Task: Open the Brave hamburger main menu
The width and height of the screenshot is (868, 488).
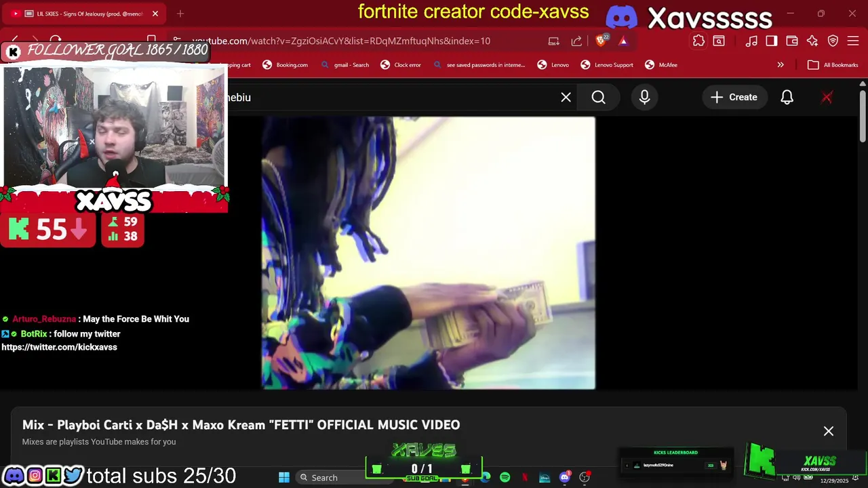Action: [x=854, y=41]
